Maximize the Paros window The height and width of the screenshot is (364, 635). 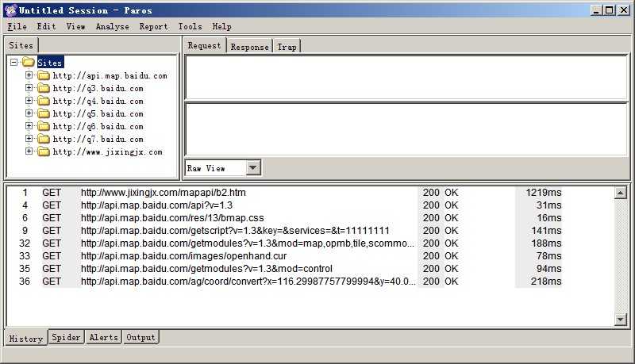(609, 10)
